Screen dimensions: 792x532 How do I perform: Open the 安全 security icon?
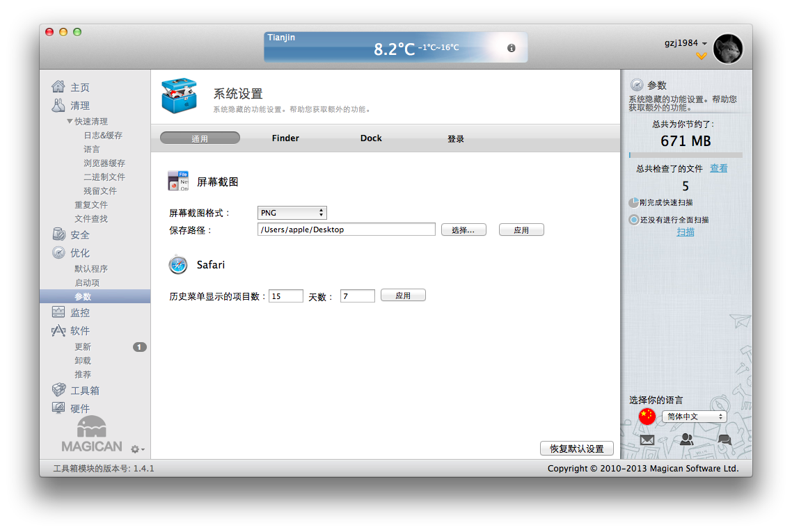pyautogui.click(x=58, y=234)
